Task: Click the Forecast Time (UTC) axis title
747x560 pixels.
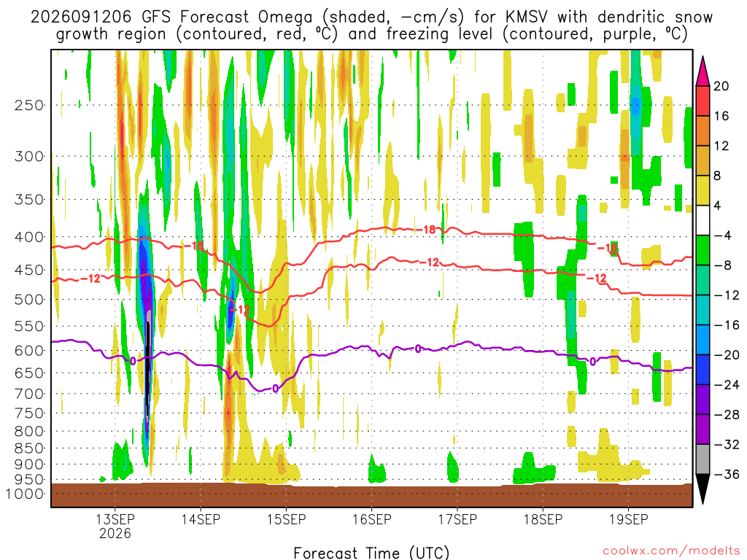Action: [371, 553]
